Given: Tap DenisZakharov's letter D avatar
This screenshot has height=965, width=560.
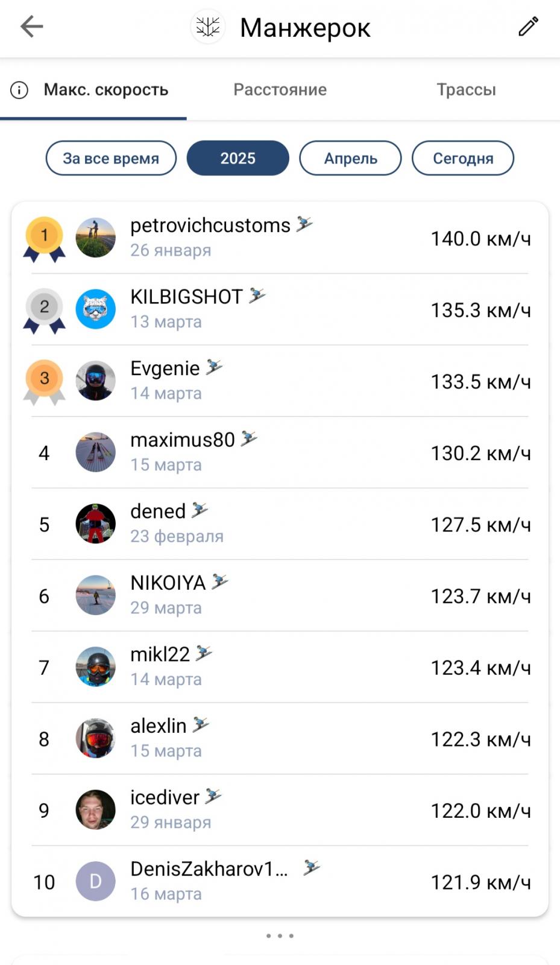Looking at the screenshot, I should coord(95,882).
